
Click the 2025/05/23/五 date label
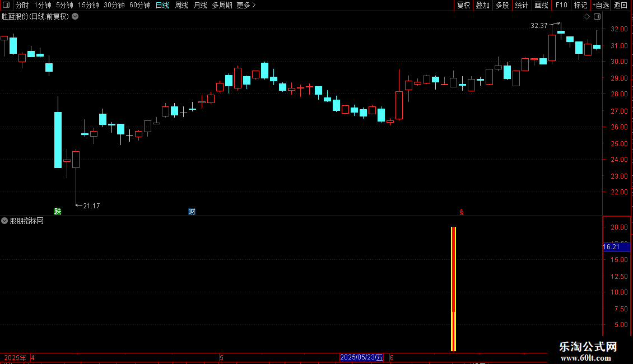(x=361, y=357)
